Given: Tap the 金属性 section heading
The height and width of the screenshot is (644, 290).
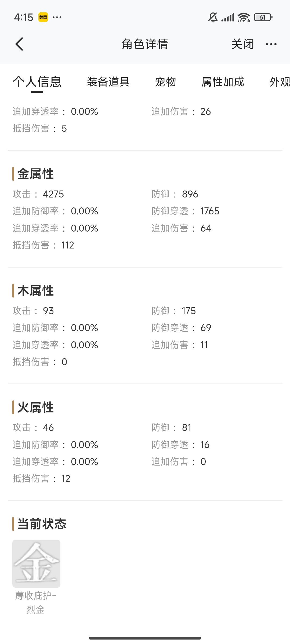Looking at the screenshot, I should [36, 174].
